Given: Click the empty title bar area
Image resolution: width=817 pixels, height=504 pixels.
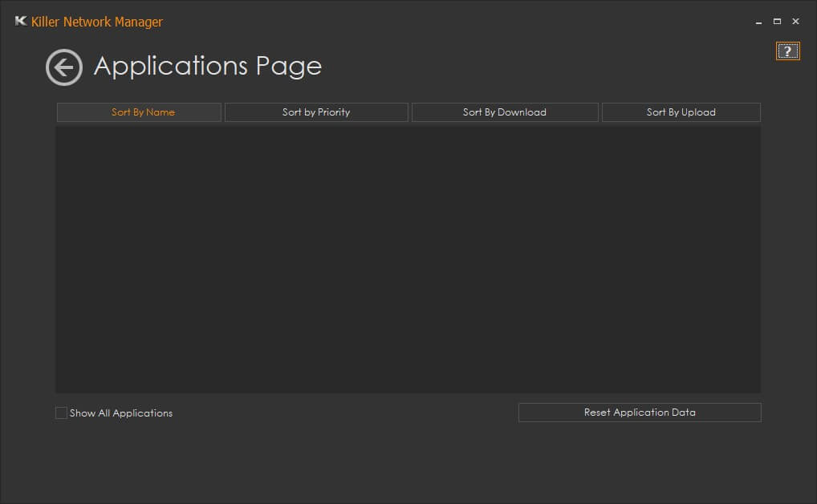Looking at the screenshot, I should [457, 22].
